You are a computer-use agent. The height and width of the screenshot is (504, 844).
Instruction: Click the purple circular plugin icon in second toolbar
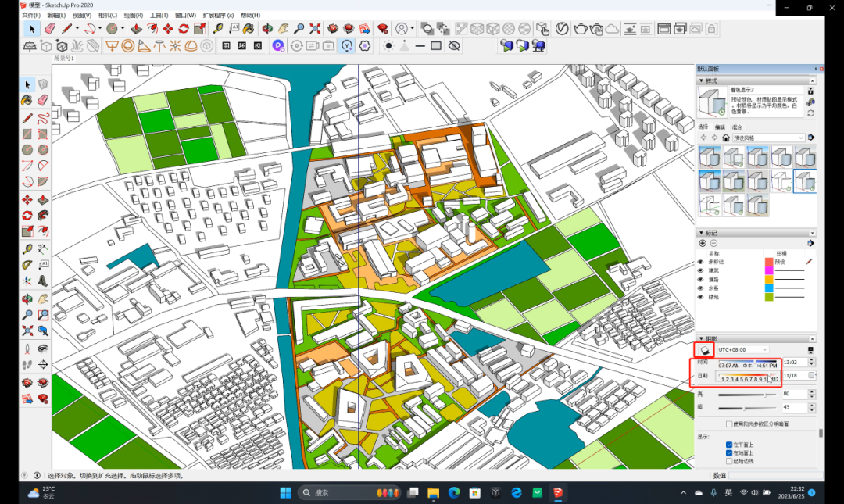point(278,46)
